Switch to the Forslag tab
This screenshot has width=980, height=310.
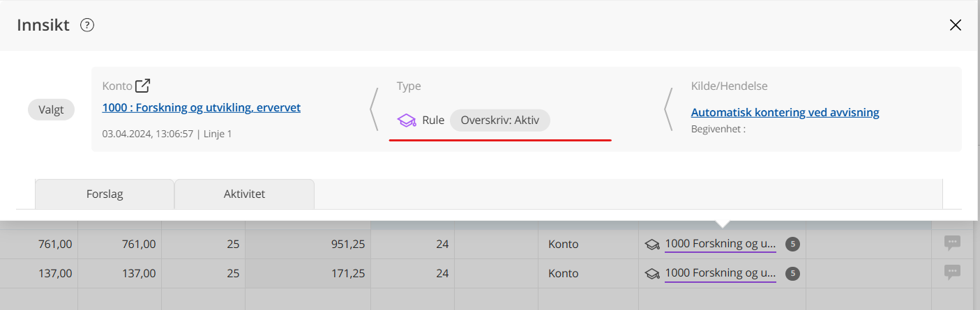click(x=105, y=194)
